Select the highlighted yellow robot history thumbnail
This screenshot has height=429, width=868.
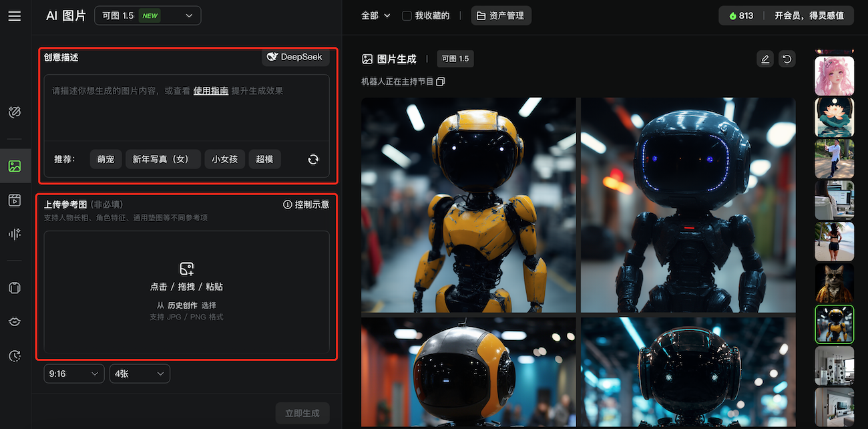pyautogui.click(x=835, y=324)
